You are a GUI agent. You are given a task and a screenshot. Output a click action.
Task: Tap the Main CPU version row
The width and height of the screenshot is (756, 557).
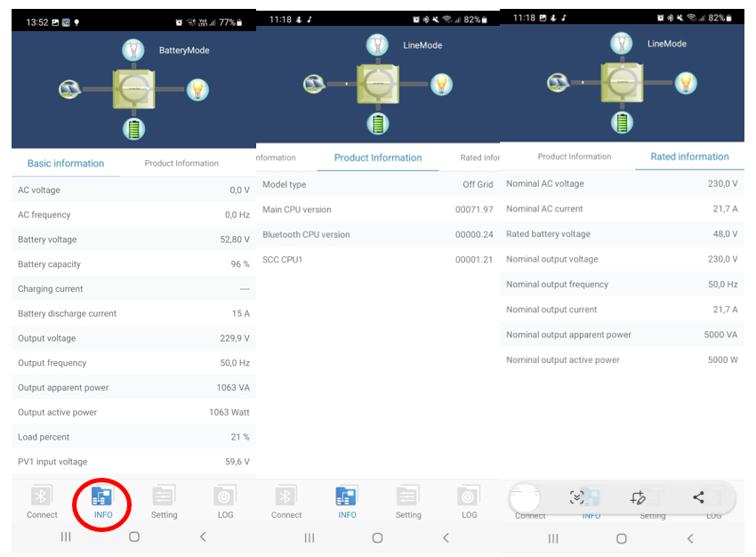[377, 210]
